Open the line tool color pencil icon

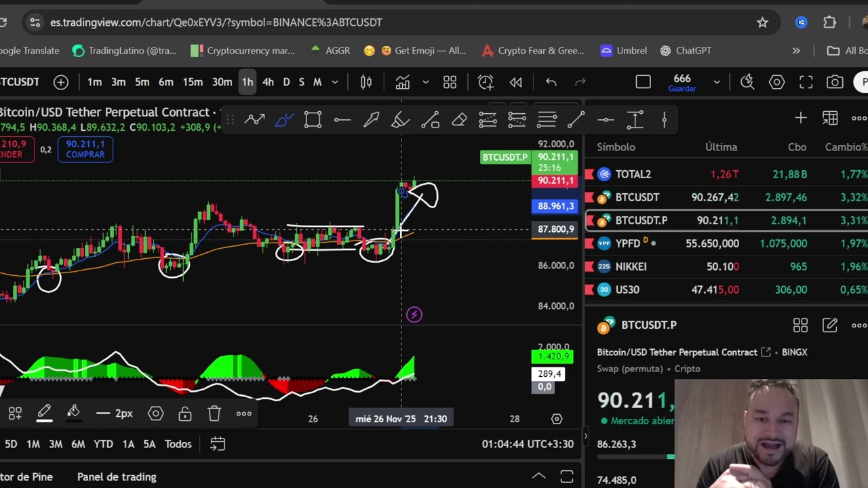pos(44,413)
